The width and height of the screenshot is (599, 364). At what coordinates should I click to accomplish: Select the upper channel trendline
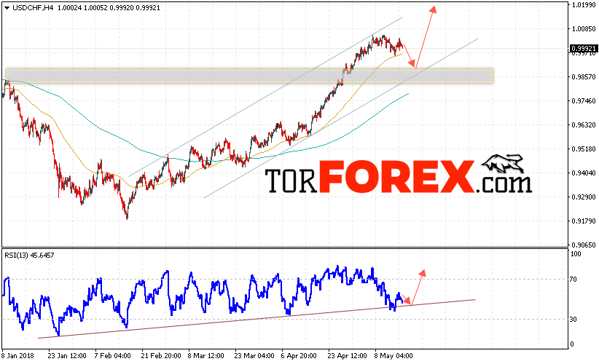pos(265,97)
